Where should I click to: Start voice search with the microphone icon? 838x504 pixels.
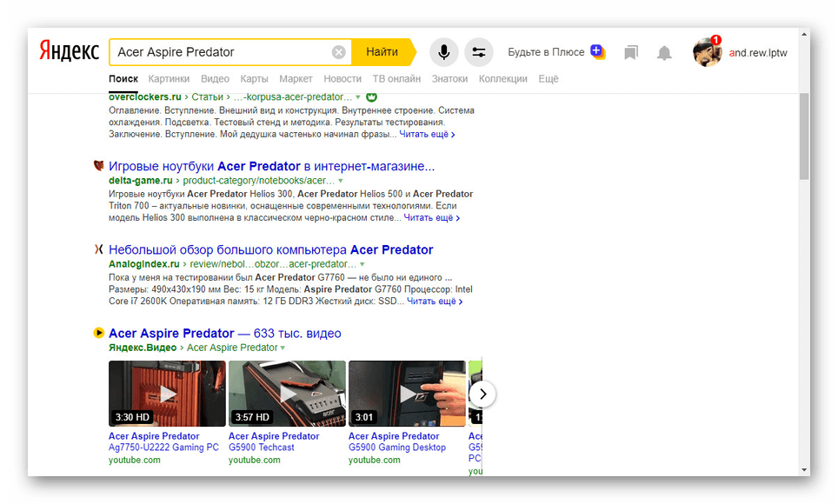[444, 52]
